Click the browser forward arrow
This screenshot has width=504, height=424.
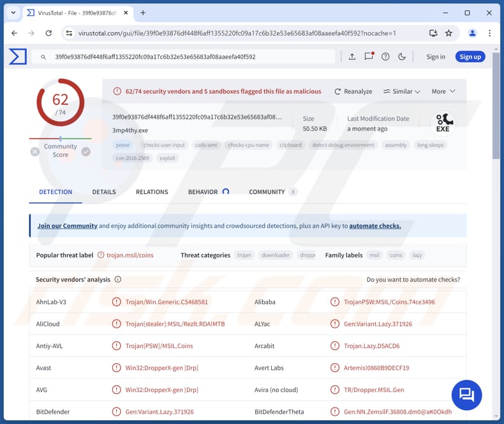(31, 33)
